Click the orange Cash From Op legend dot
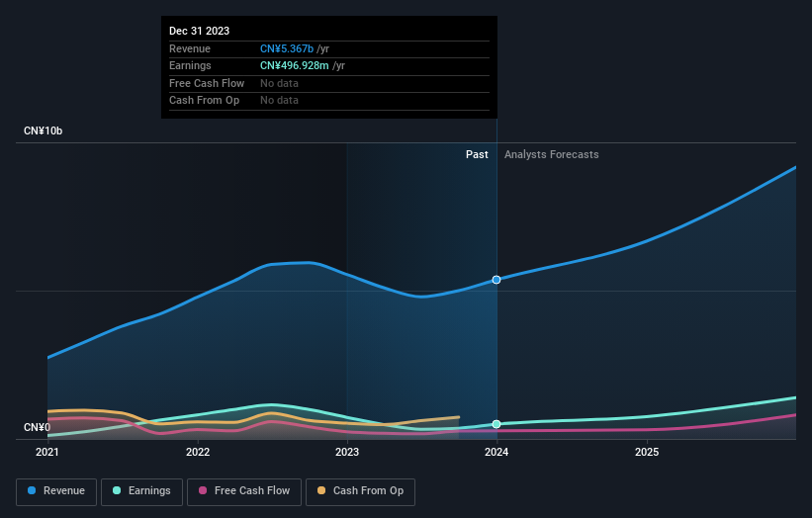The width and height of the screenshot is (812, 518). tap(321, 490)
